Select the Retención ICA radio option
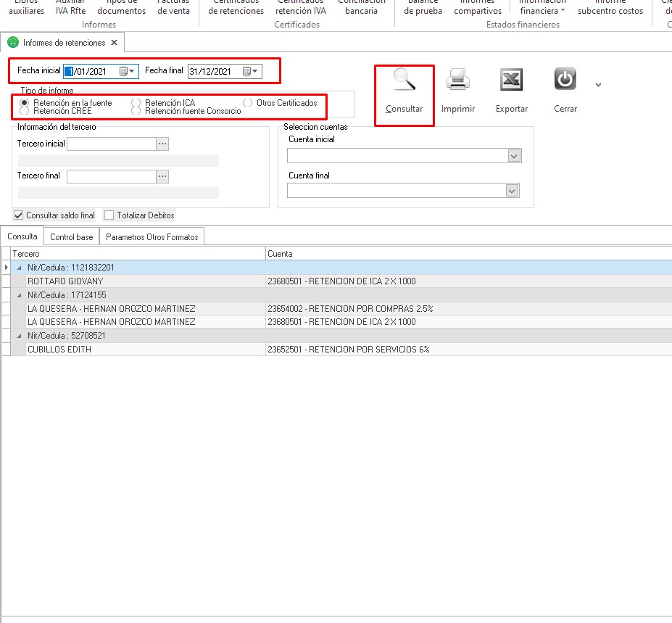Image resolution: width=672 pixels, height=623 pixels. click(135, 103)
